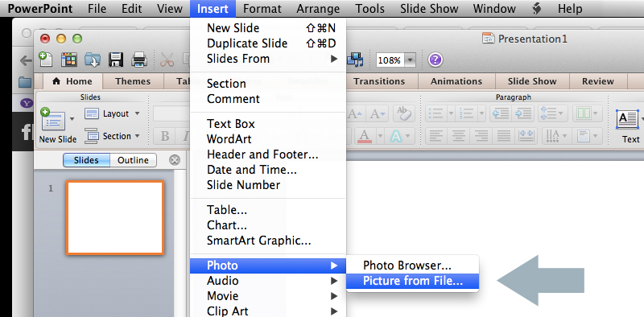
Task: Click the text effects cyan A swatch
Action: pyautogui.click(x=395, y=136)
